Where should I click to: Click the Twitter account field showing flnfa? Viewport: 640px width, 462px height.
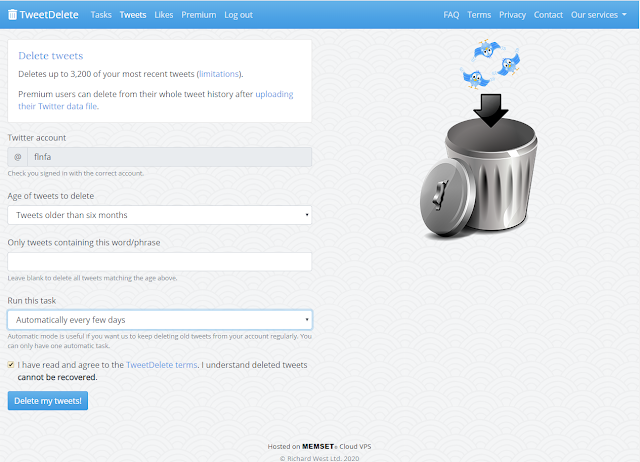pos(169,157)
